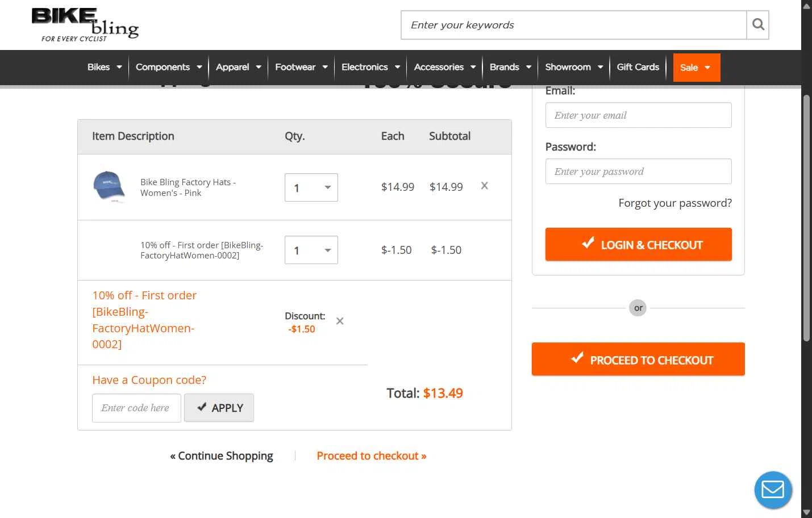Expand the Accessories dropdown arrow
The width and height of the screenshot is (812, 518).
click(473, 67)
